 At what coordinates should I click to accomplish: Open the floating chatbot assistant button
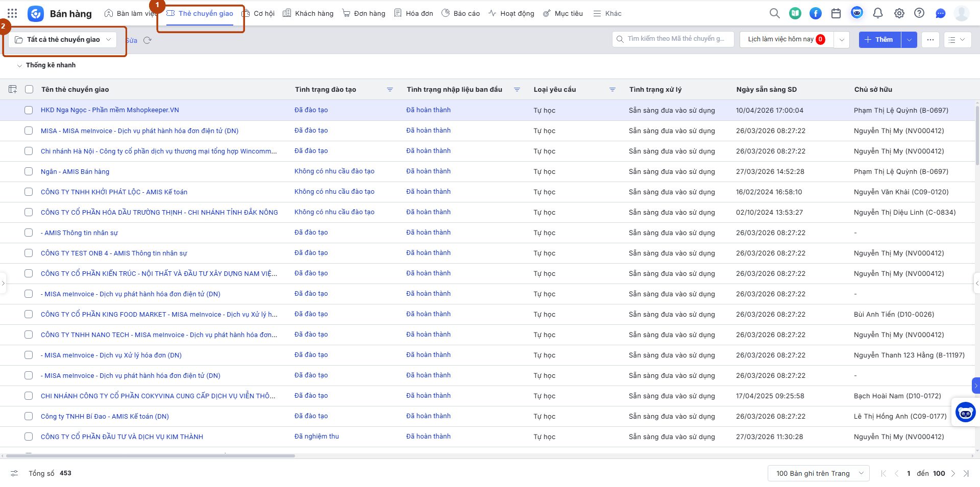(x=965, y=413)
